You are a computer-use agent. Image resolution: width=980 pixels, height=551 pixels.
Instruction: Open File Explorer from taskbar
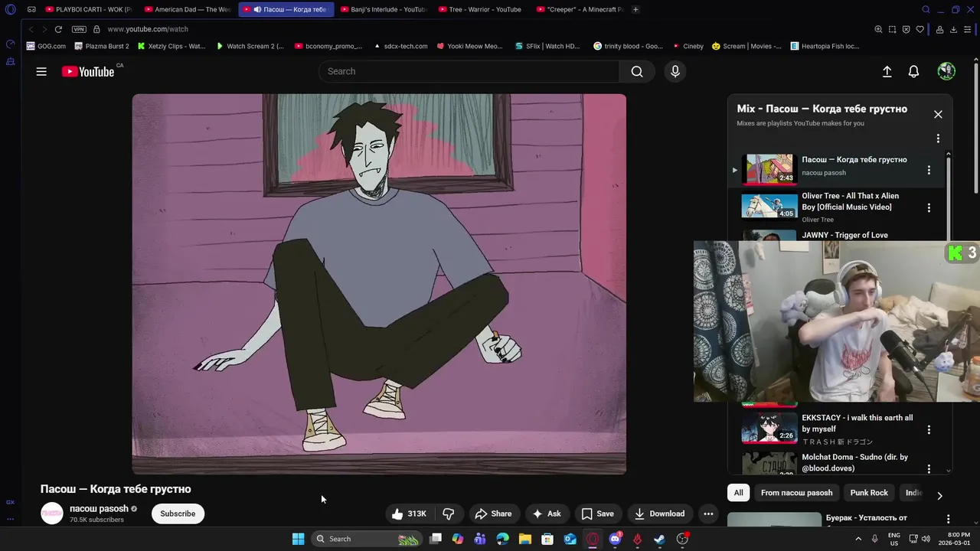[525, 539]
